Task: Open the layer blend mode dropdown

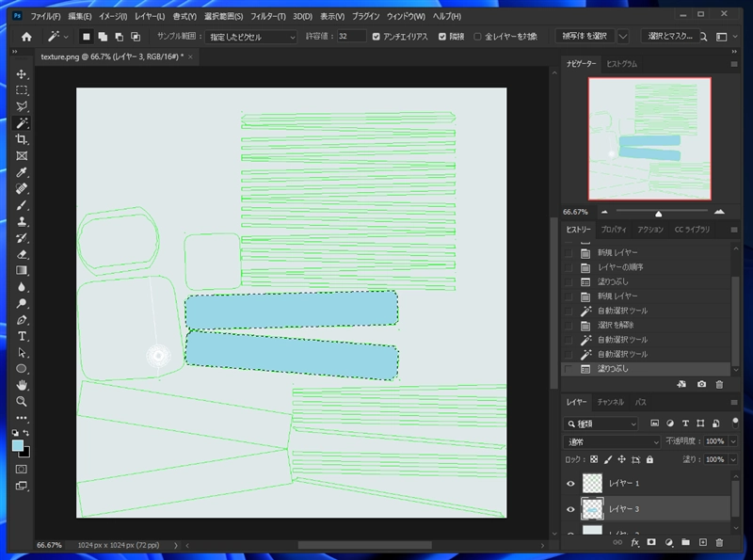Action: pyautogui.click(x=613, y=441)
